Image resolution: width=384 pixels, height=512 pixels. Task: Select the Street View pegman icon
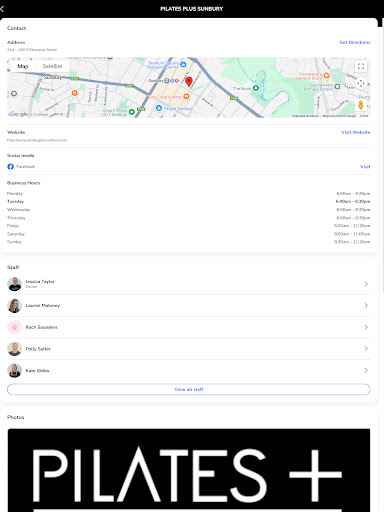click(x=361, y=105)
